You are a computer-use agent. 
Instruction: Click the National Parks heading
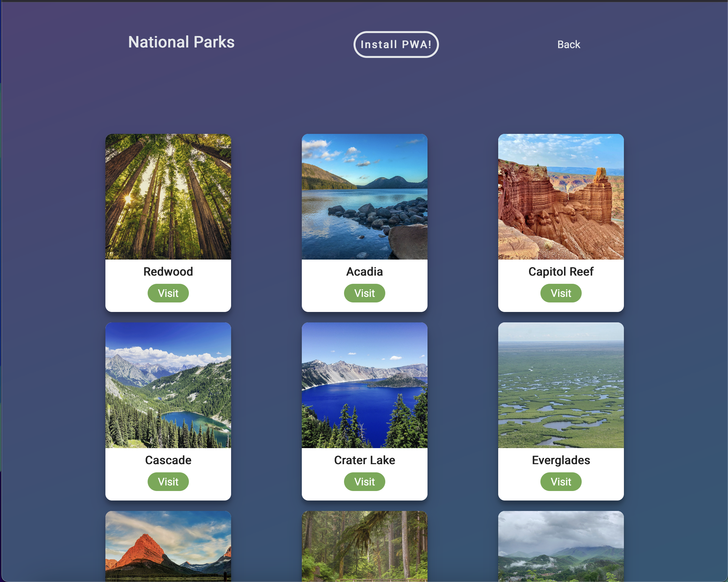point(181,42)
